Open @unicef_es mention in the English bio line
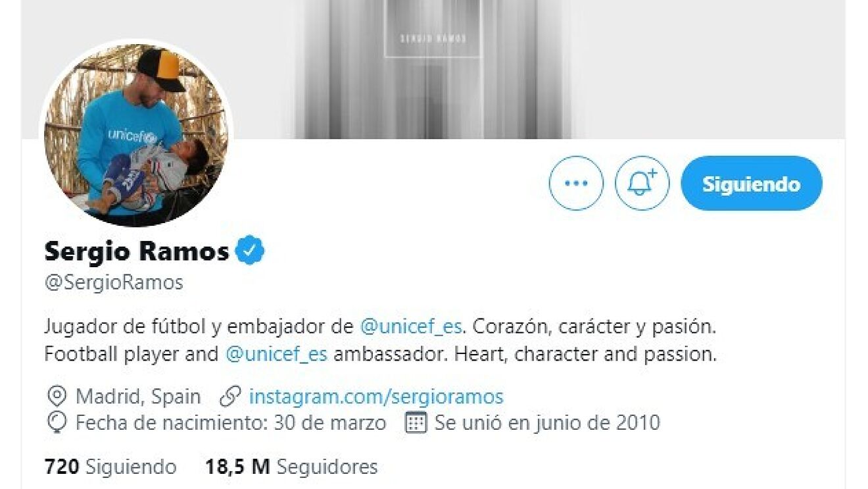The image size is (868, 489). tap(276, 354)
